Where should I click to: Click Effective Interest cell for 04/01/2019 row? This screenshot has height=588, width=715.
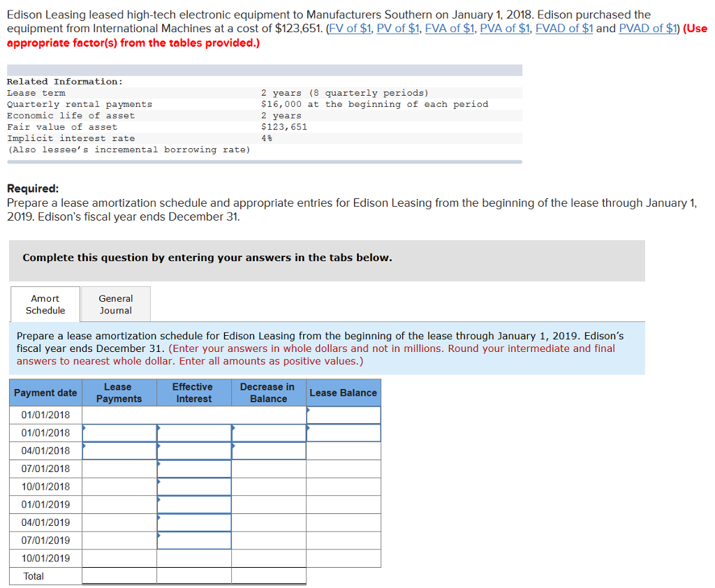pyautogui.click(x=194, y=522)
